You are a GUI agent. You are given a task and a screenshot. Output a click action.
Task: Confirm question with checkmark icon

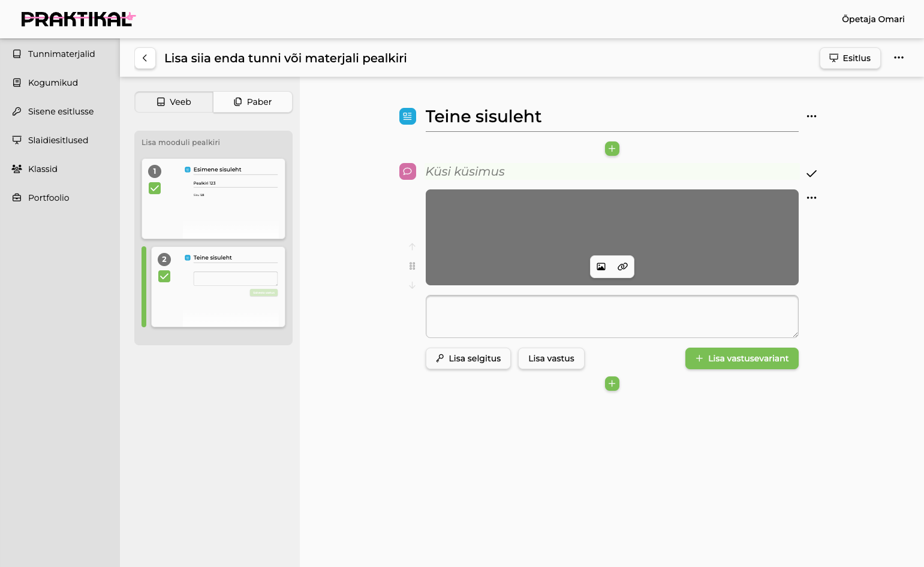click(x=811, y=174)
